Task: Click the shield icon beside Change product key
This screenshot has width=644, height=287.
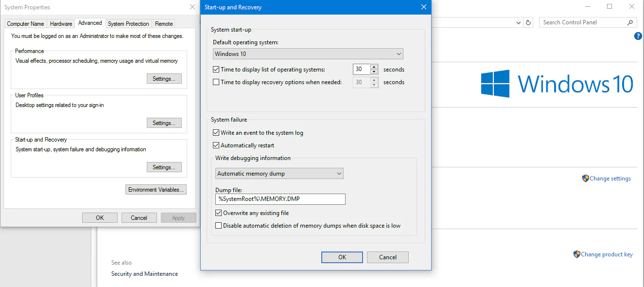Action: (577, 254)
